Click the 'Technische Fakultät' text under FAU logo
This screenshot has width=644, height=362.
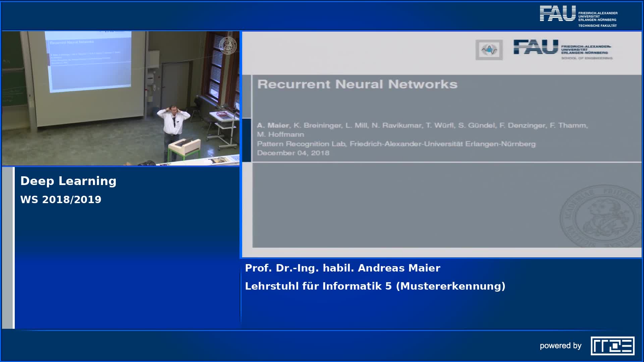pos(597,26)
